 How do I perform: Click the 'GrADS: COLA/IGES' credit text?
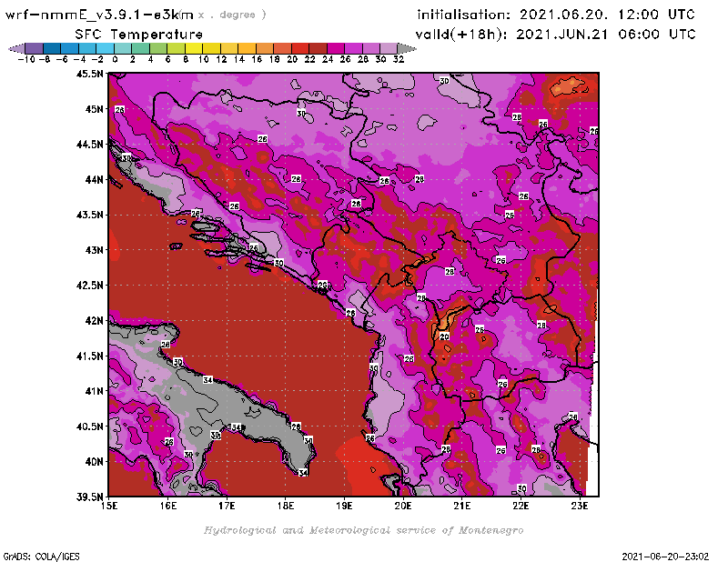click(x=41, y=556)
